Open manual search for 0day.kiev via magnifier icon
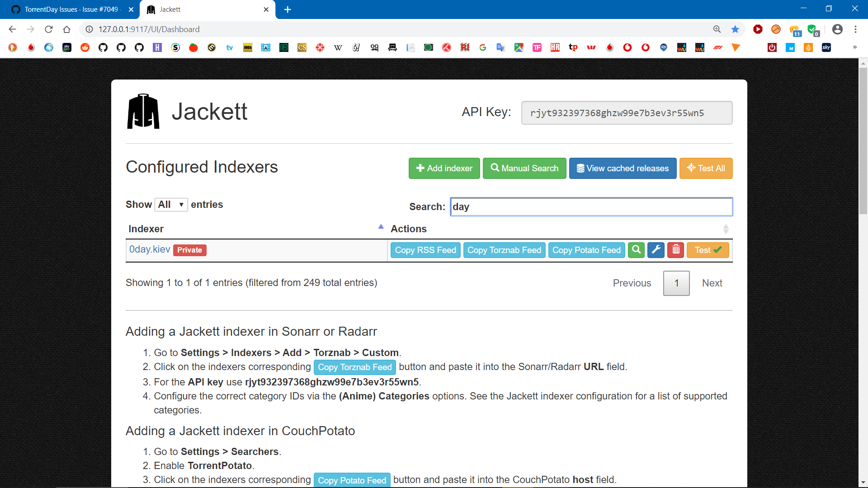 636,250
